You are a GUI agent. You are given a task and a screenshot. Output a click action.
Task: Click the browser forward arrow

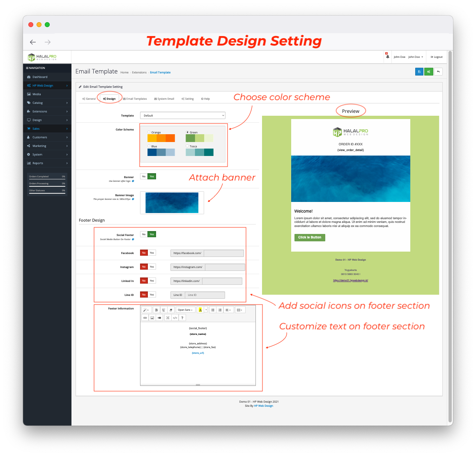click(48, 42)
